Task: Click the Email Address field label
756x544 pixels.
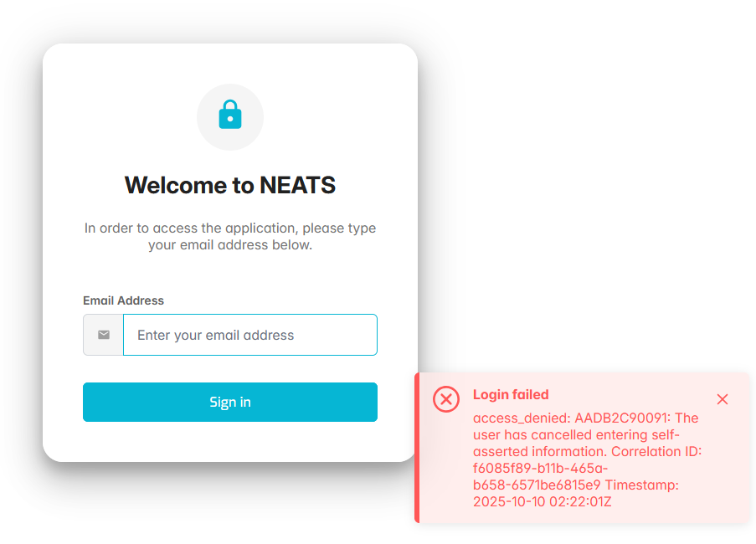Action: pos(123,300)
